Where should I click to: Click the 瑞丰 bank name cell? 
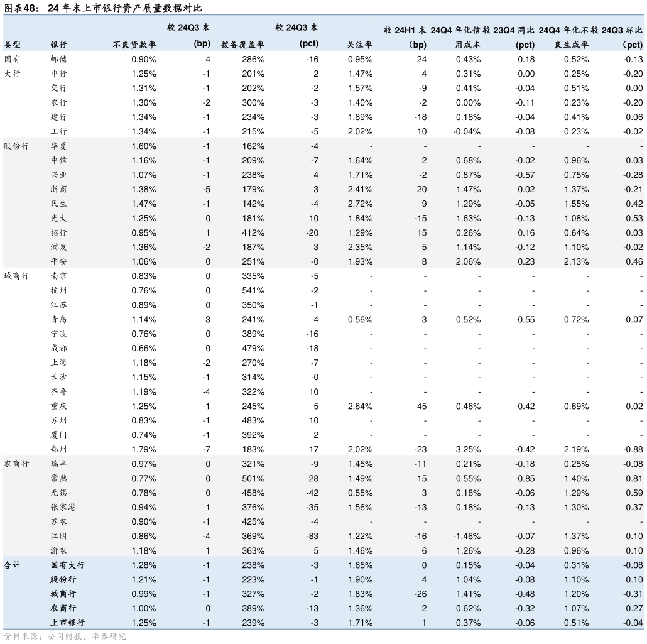[x=59, y=464]
